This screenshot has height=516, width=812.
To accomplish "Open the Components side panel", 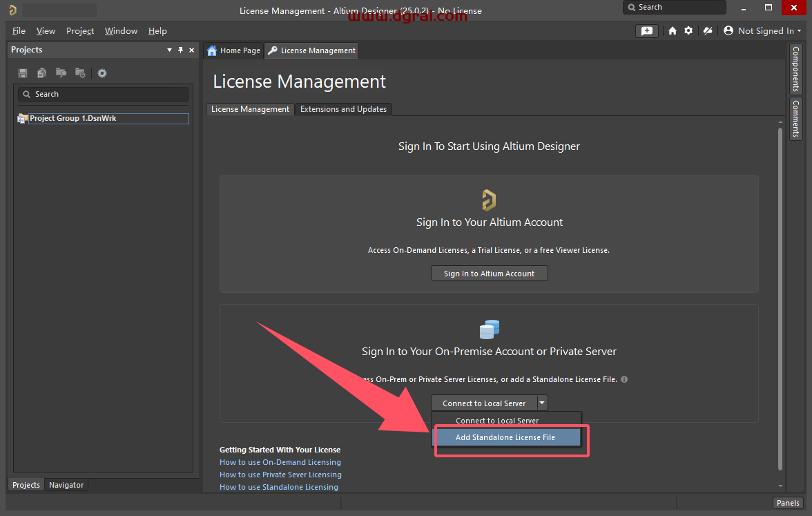I will pyautogui.click(x=796, y=69).
